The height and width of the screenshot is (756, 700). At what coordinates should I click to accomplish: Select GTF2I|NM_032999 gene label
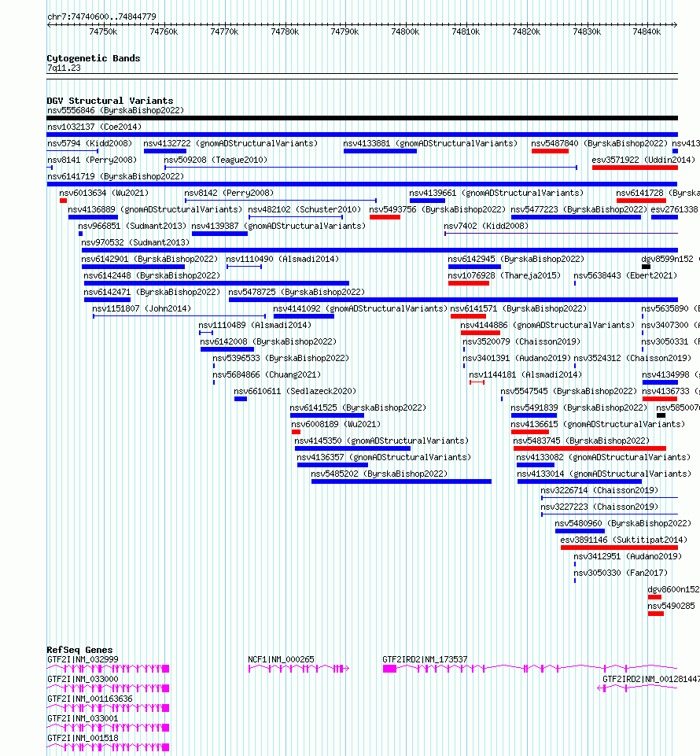tap(83, 659)
